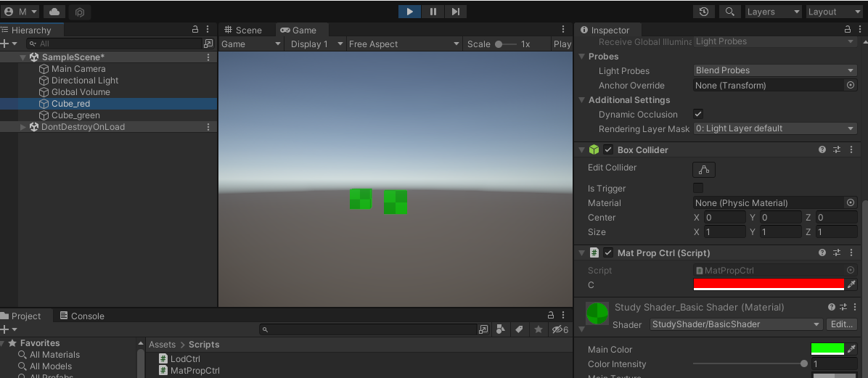Open the cloud services icon
Image resolution: width=868 pixels, height=378 pixels.
tap(54, 12)
